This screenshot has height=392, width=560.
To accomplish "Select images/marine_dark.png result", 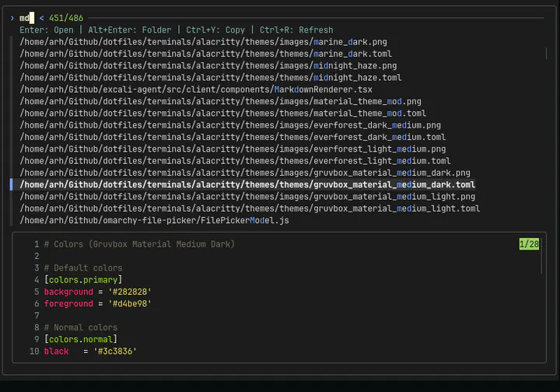I will pos(203,42).
